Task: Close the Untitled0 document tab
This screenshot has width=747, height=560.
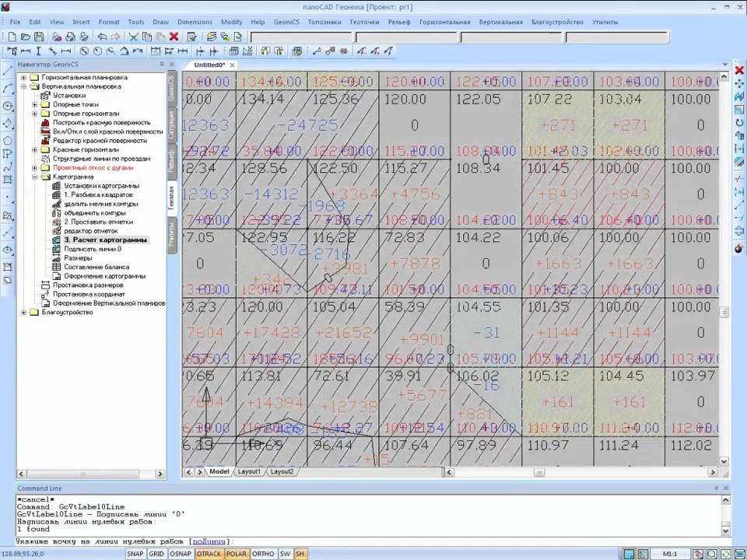Action: (232, 65)
